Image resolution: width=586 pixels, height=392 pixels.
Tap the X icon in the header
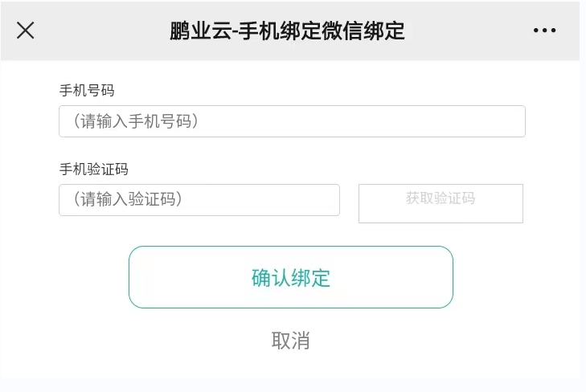pyautogui.click(x=26, y=31)
